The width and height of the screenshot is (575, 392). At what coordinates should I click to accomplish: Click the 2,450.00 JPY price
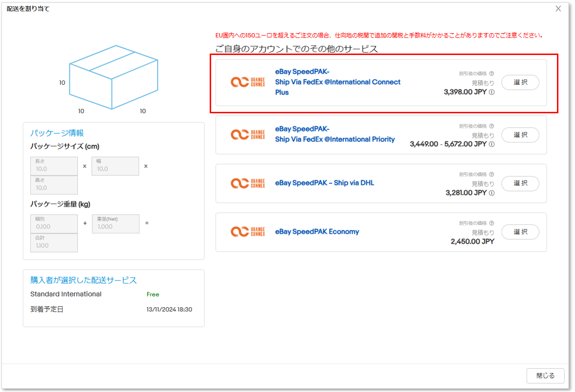coord(472,241)
